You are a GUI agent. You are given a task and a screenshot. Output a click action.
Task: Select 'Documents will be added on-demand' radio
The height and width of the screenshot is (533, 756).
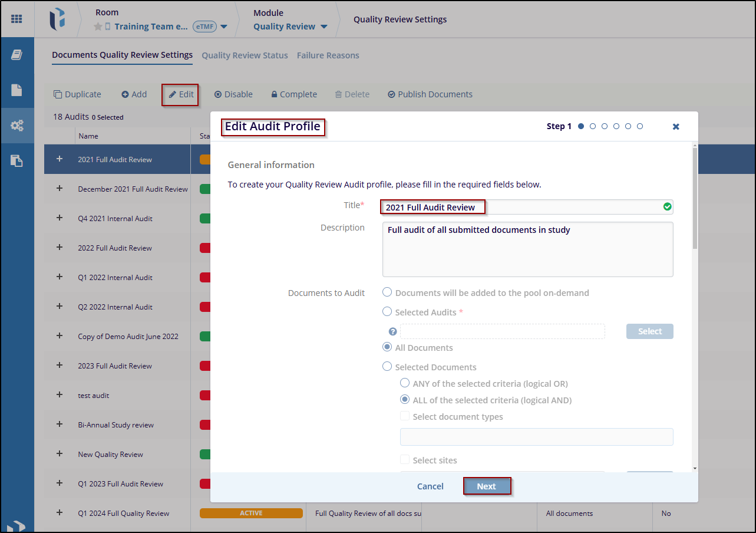point(387,292)
